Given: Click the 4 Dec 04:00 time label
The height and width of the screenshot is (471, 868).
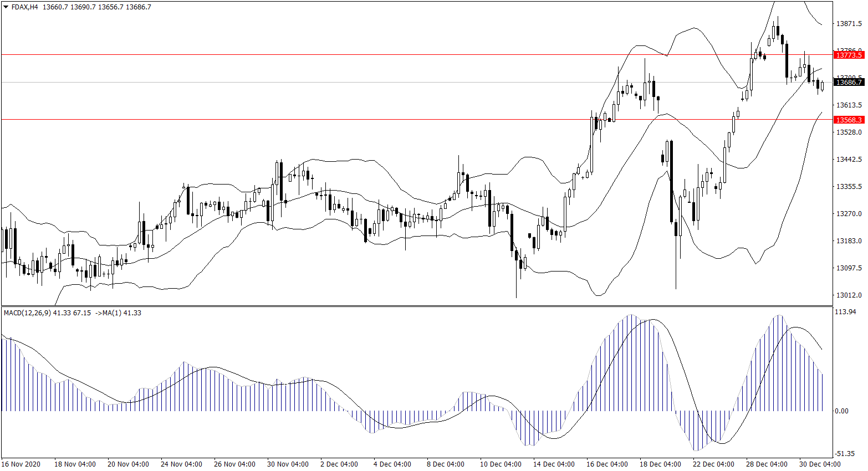Looking at the screenshot, I should pyautogui.click(x=392, y=464).
